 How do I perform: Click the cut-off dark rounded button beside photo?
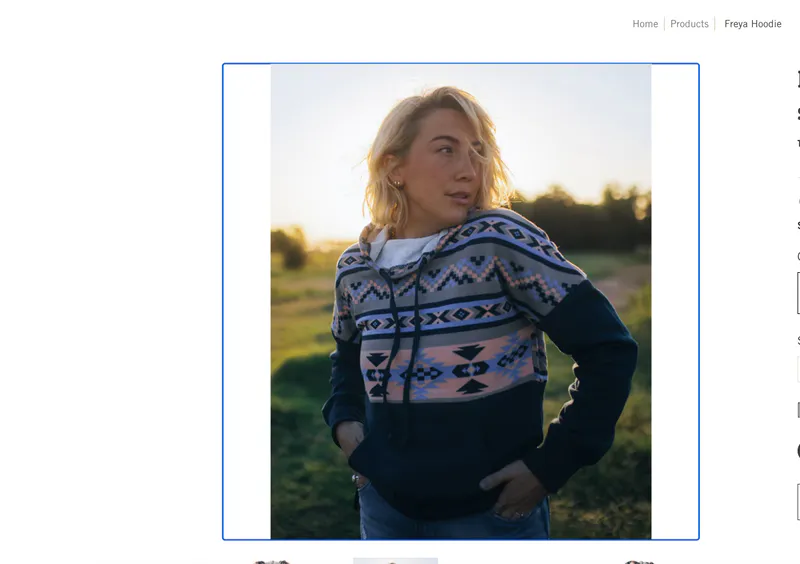(798, 451)
